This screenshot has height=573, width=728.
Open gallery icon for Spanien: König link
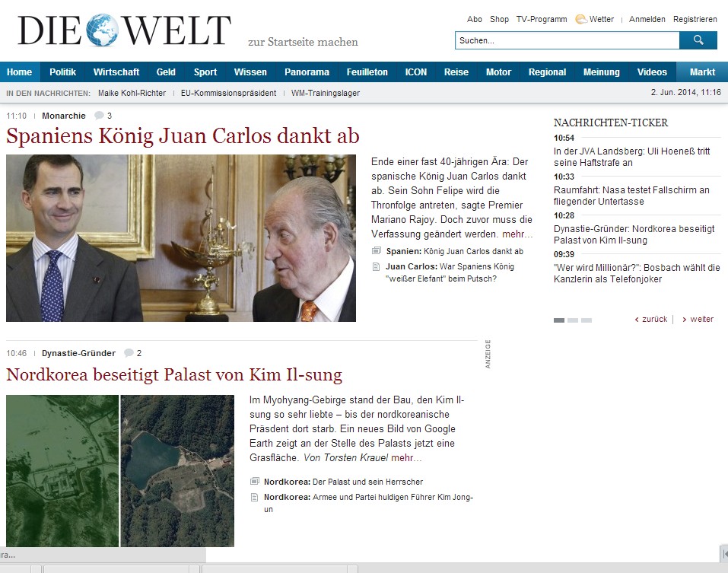click(377, 251)
